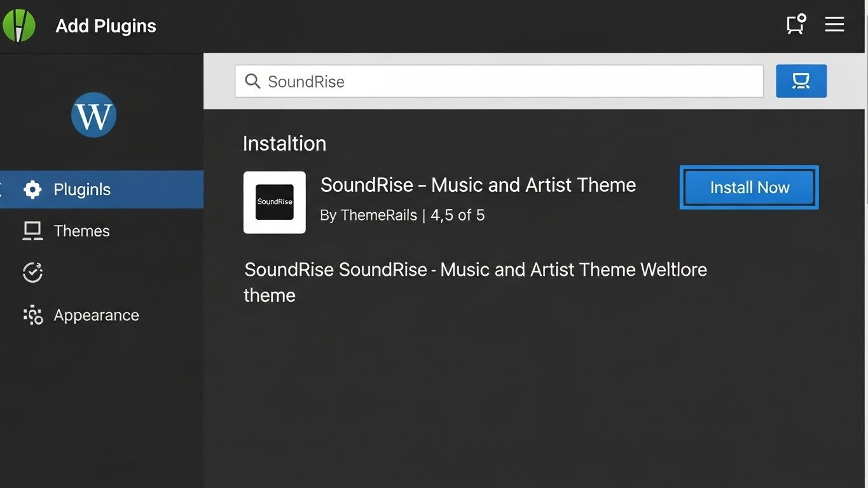Open the Plugins sidebar menu item
The height and width of the screenshot is (488, 868).
click(x=82, y=189)
